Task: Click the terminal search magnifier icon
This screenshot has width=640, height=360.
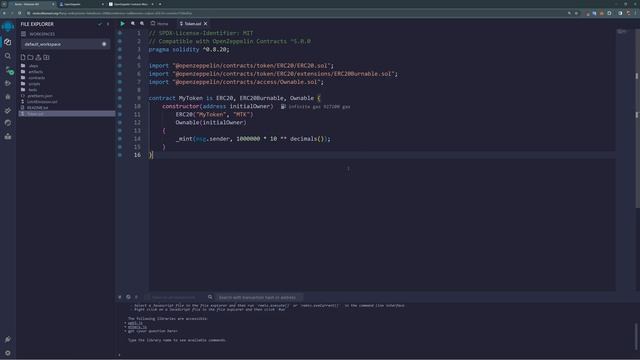Action: (x=210, y=297)
